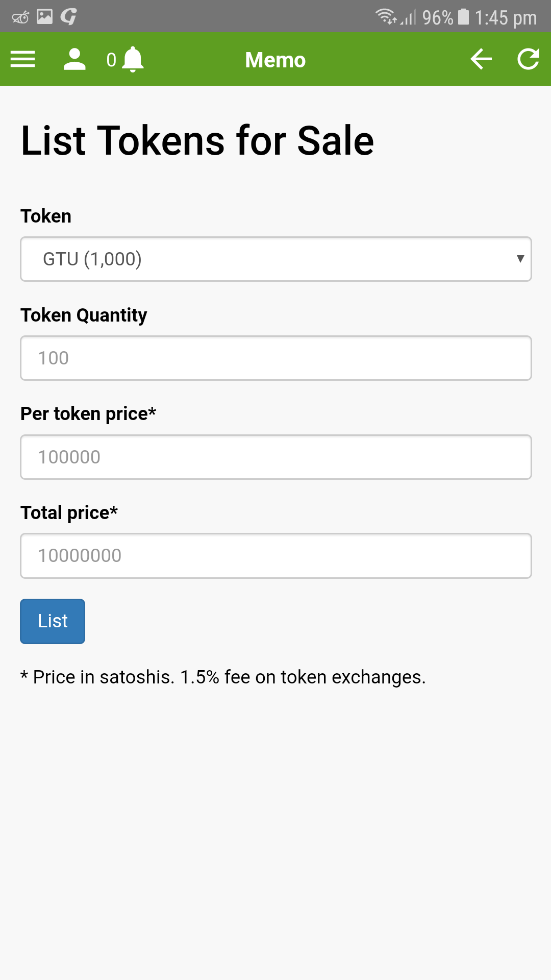Tap the gallery image notification icon

tap(45, 17)
